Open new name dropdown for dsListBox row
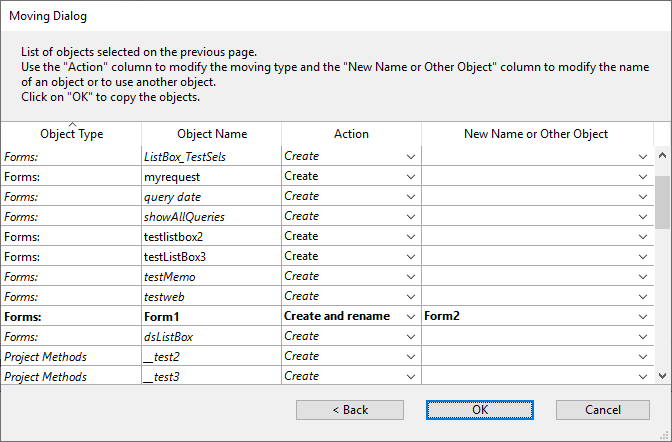Screen dimensions: 672x442 coord(642,336)
